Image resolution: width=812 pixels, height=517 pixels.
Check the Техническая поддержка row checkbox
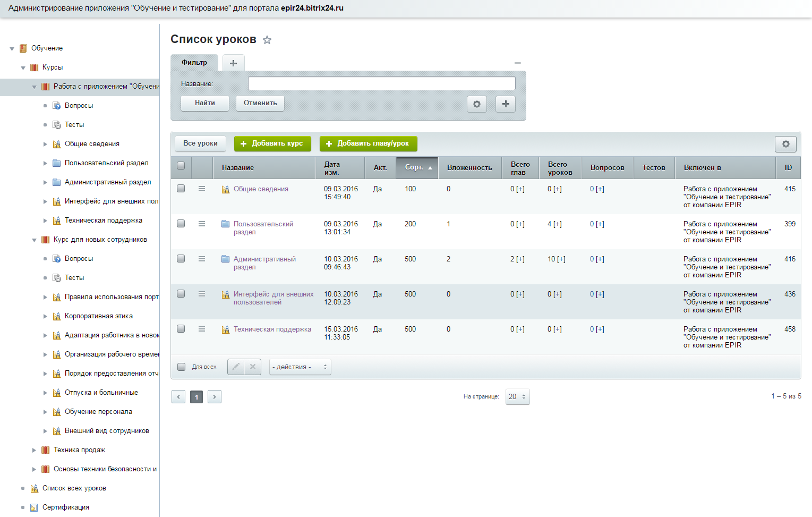coord(181,329)
